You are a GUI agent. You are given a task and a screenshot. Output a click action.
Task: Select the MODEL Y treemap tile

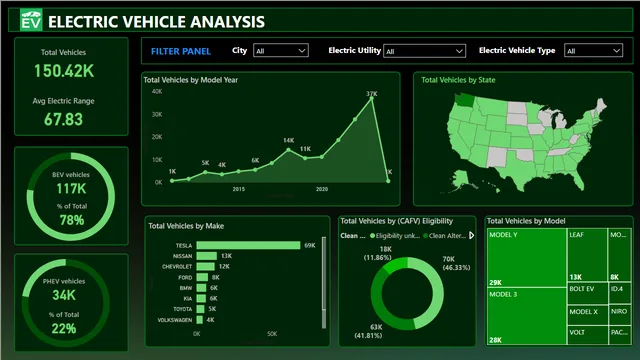[527, 258]
